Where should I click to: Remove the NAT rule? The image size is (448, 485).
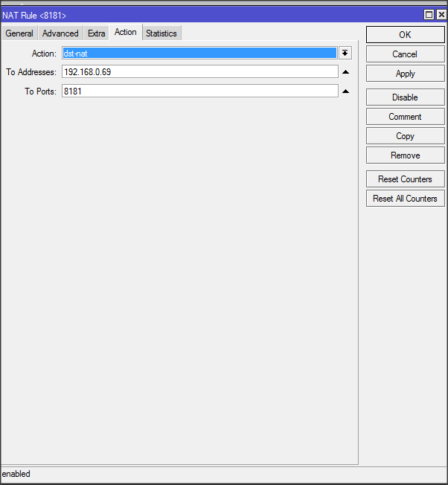pyautogui.click(x=406, y=155)
